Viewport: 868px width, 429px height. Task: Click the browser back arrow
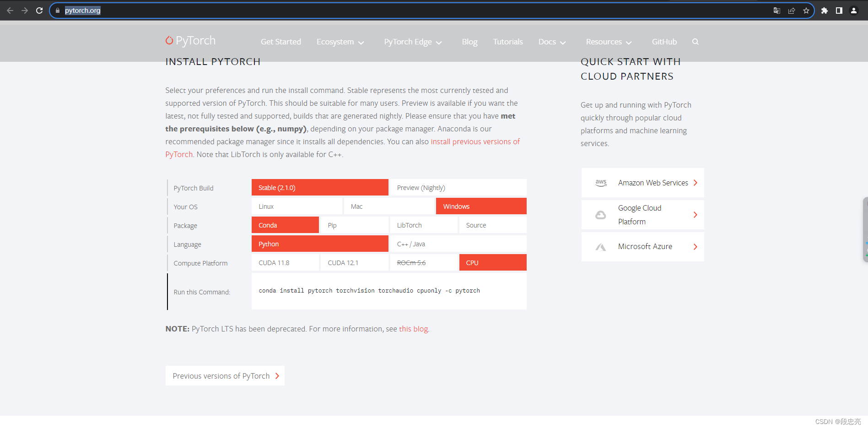pos(10,11)
